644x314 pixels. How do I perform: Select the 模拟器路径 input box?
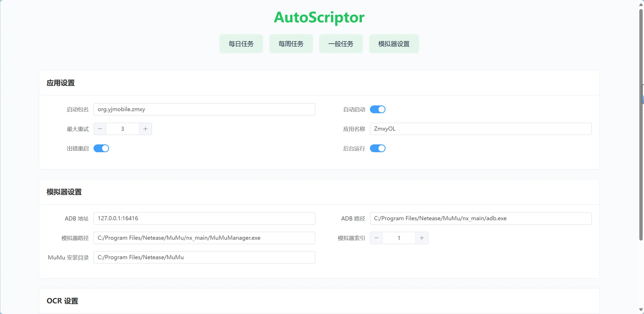(204, 238)
